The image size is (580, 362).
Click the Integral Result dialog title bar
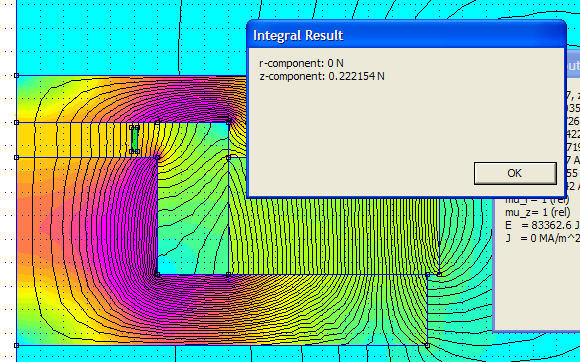click(x=406, y=35)
